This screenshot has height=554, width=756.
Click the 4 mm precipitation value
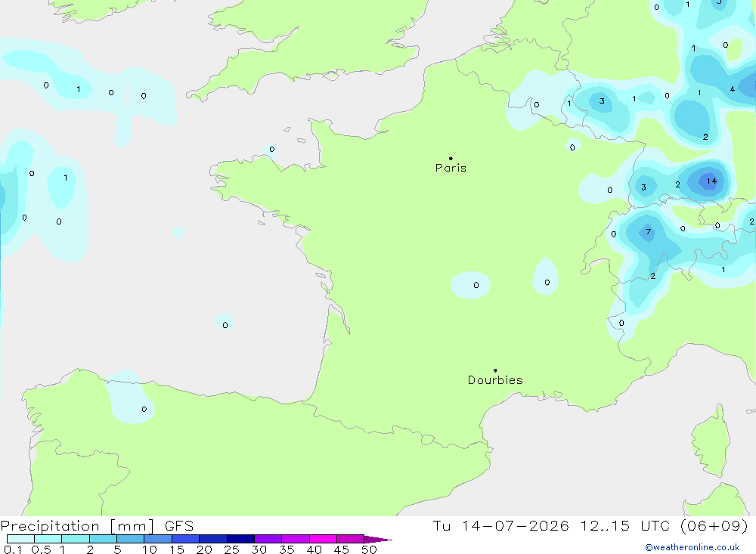733,89
